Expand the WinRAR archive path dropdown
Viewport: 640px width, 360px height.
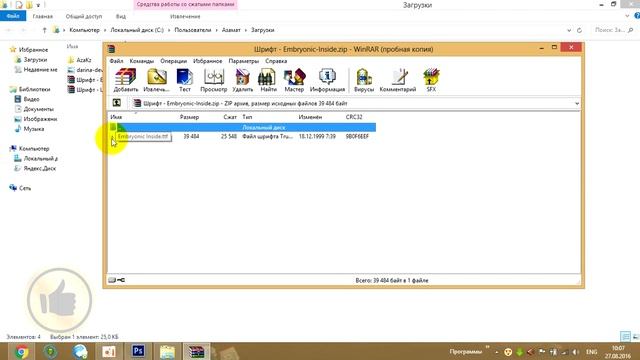tap(577, 103)
